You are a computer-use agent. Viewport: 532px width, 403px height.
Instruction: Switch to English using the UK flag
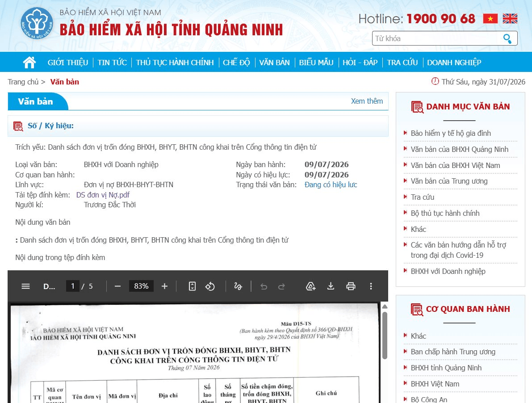510,19
